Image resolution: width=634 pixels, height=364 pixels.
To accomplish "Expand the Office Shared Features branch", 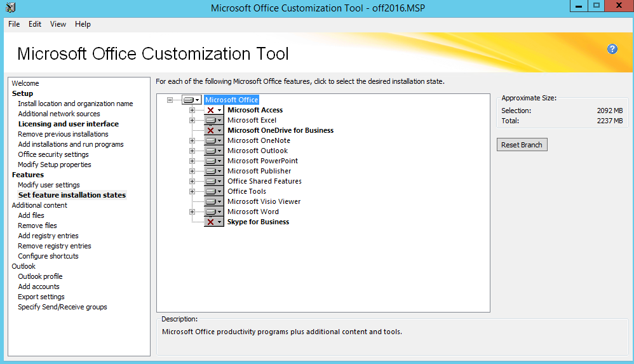I will [192, 181].
